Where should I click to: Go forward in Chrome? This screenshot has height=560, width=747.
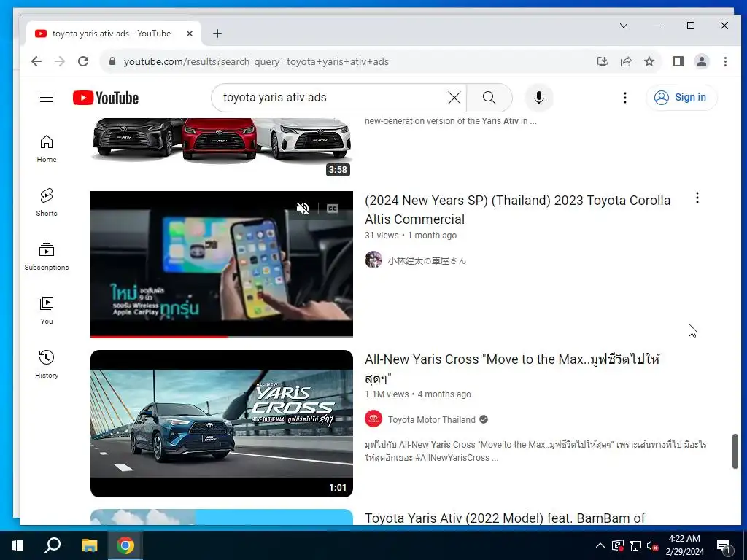60,61
